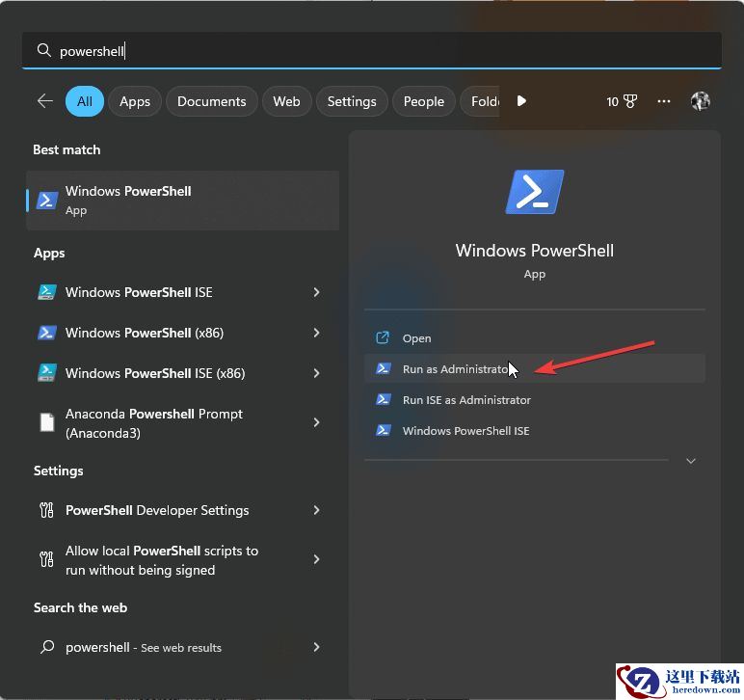Screen dimensions: 744x700
Task: Switch to the Apps filter tab
Action: pos(135,101)
